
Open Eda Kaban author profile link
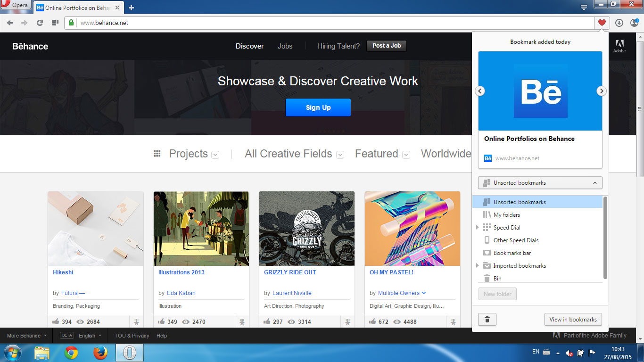click(x=181, y=293)
